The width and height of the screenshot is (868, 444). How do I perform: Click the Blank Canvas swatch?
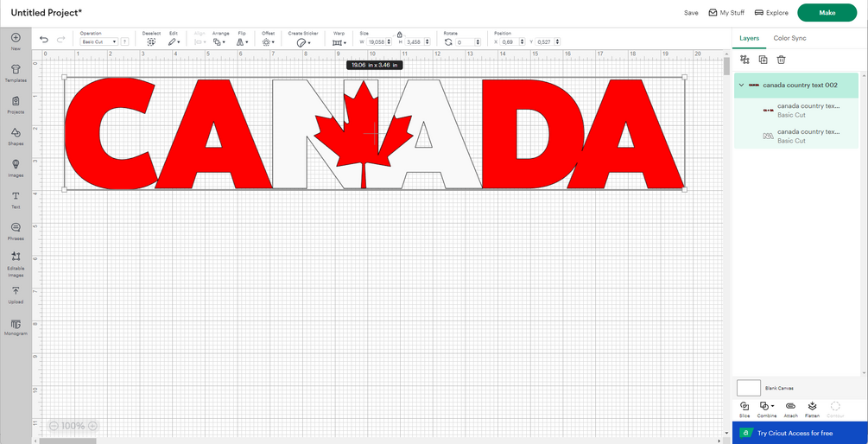pyautogui.click(x=749, y=388)
